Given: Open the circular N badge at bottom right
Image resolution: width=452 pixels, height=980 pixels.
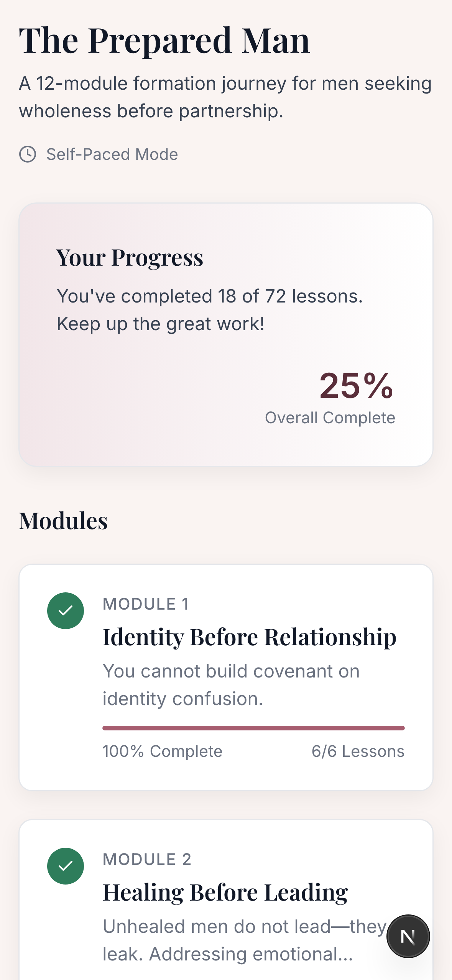Looking at the screenshot, I should (408, 936).
